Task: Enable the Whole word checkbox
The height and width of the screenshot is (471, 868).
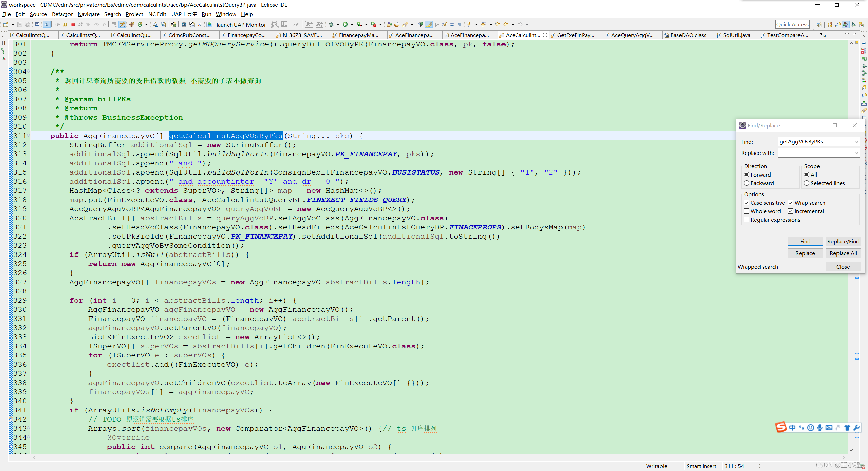Action: click(747, 211)
